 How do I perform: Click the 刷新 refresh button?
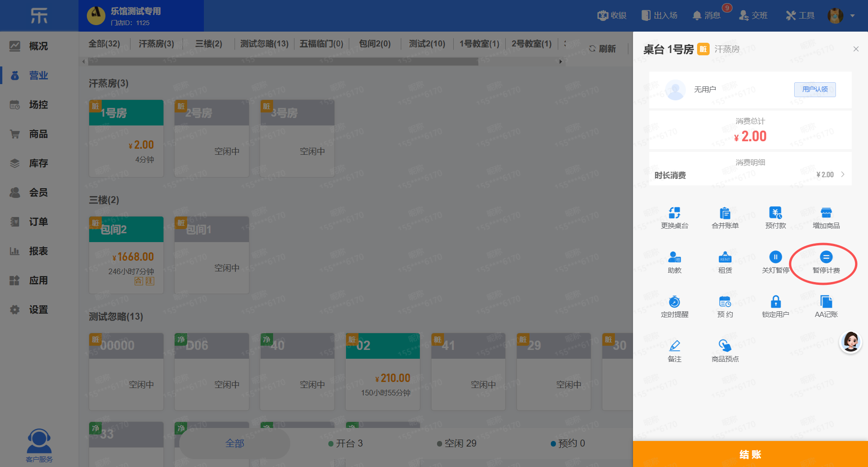coord(602,49)
